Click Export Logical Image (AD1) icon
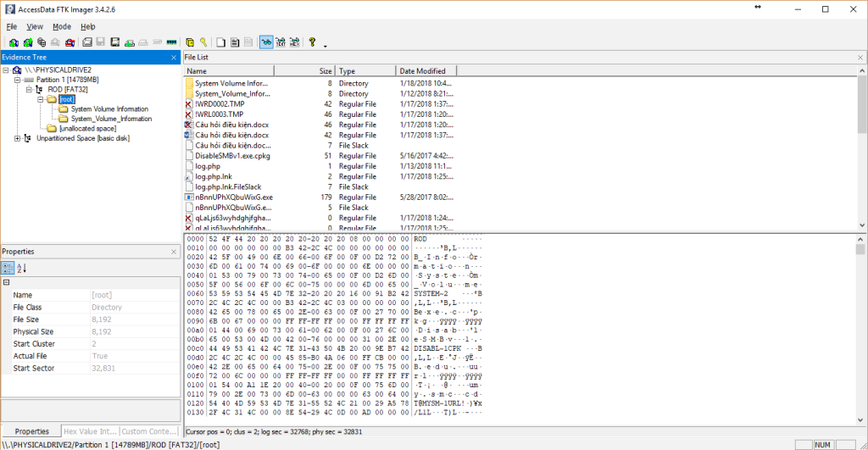The image size is (868, 450). click(x=115, y=42)
